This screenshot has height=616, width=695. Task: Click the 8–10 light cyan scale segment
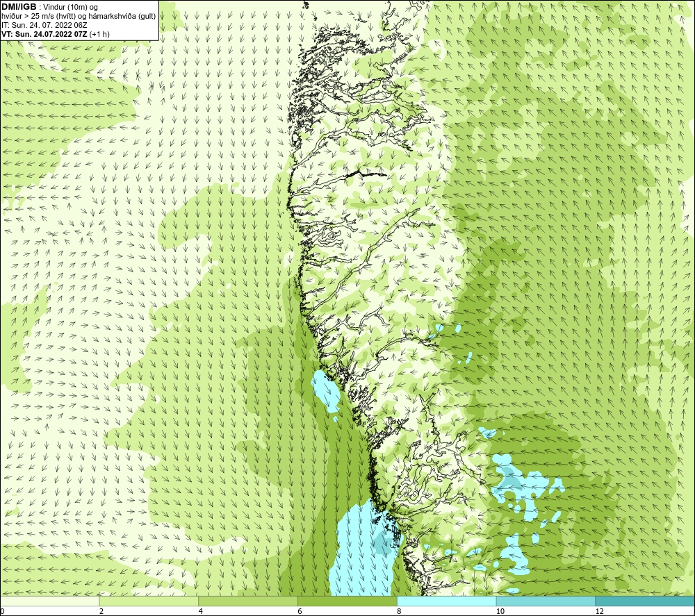tap(446, 601)
